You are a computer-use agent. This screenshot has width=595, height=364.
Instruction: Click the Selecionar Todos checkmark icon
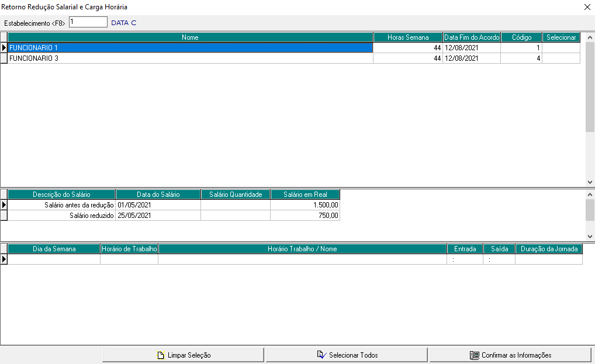point(321,355)
